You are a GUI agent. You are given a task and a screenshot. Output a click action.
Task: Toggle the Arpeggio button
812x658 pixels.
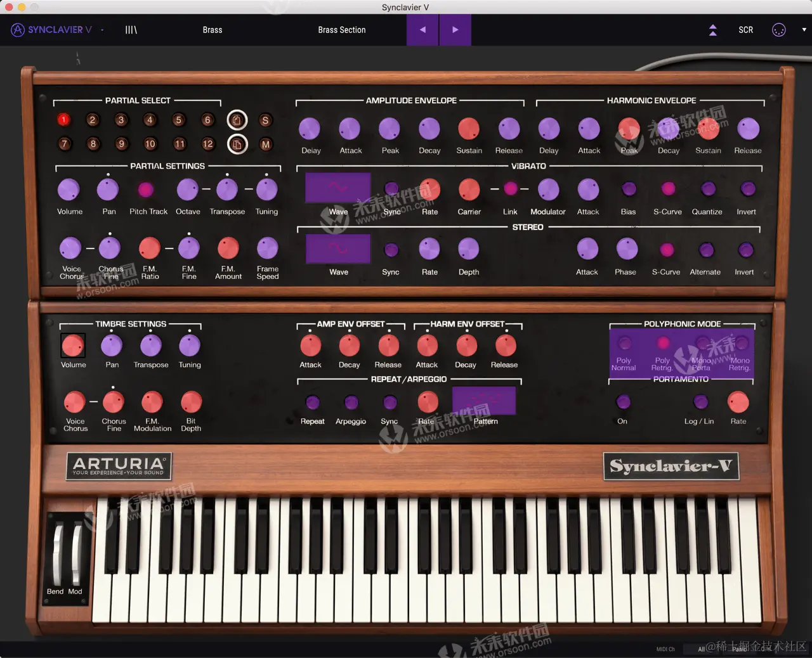pyautogui.click(x=351, y=403)
